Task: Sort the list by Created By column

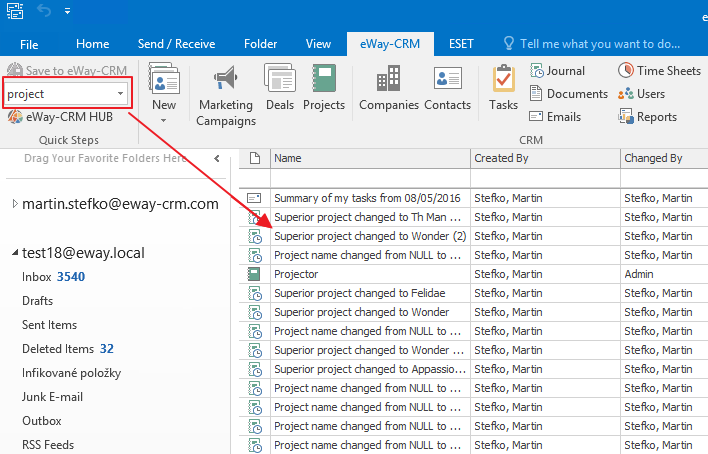Action: 545,158
